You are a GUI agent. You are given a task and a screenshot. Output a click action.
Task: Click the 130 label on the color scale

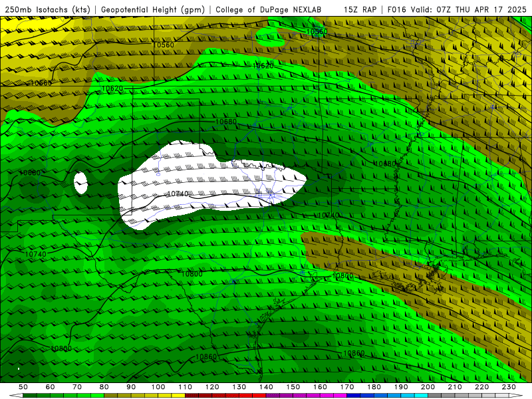pos(239,387)
